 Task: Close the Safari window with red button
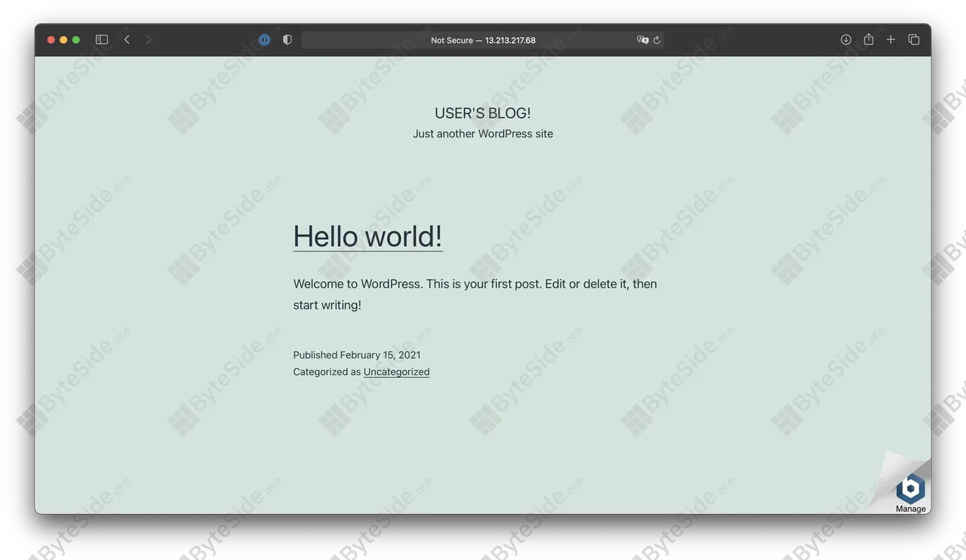click(x=51, y=40)
